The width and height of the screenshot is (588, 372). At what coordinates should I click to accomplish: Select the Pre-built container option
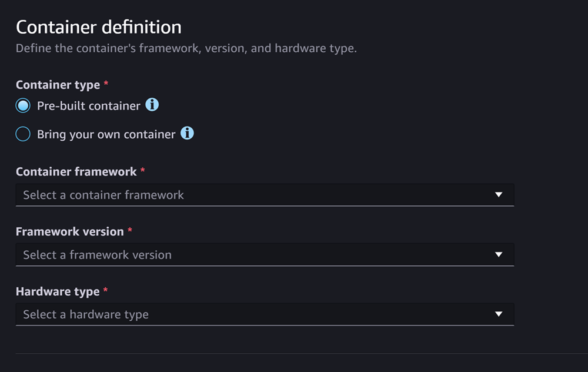pos(22,105)
